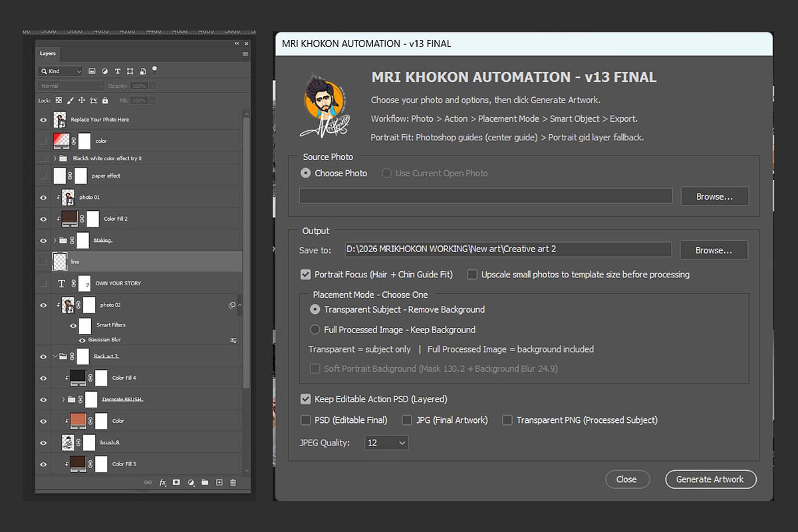Expand the Making group folder
The height and width of the screenshot is (532, 798).
point(55,240)
